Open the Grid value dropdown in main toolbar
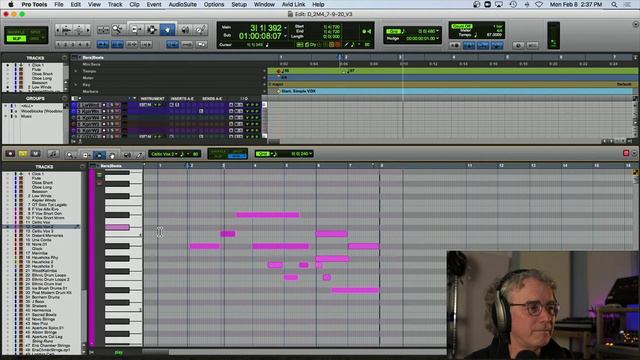The width and height of the screenshot is (640, 360). (x=438, y=31)
